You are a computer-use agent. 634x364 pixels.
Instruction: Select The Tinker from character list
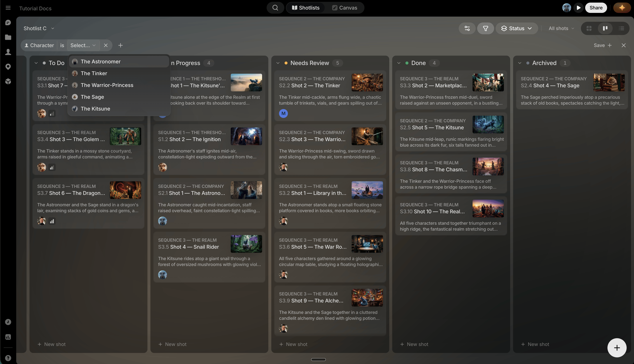tap(119, 73)
